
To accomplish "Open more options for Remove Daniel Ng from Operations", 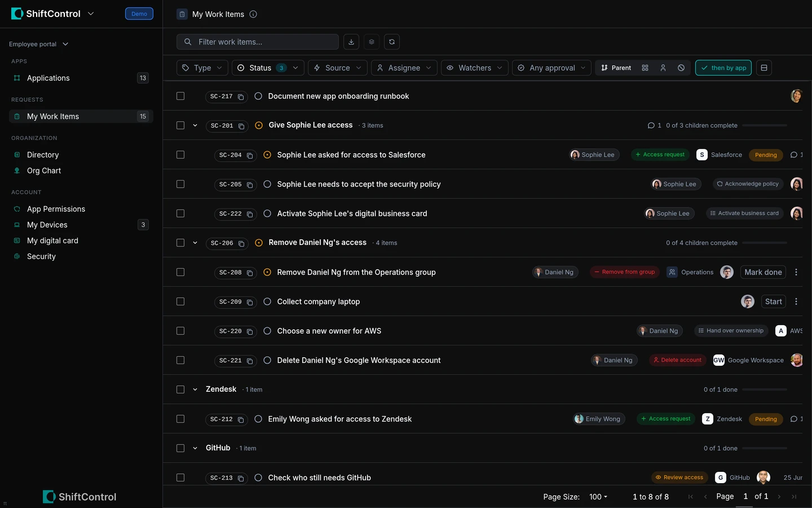I will 796,272.
